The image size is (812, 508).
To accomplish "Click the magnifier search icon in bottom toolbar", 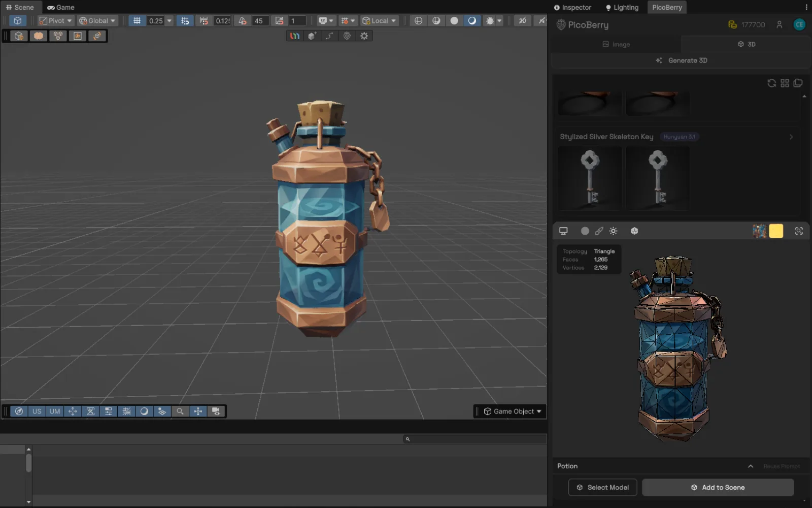I will click(180, 411).
